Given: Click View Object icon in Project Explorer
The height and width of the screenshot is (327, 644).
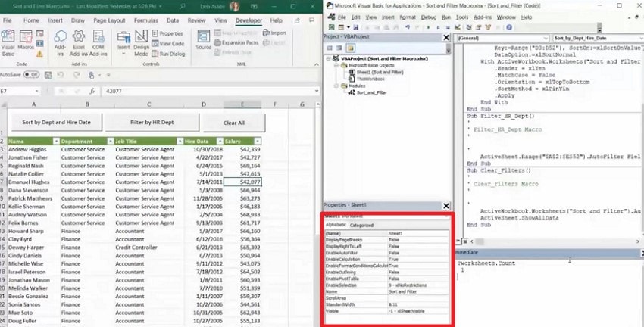Looking at the screenshot, I should pos(339,48).
